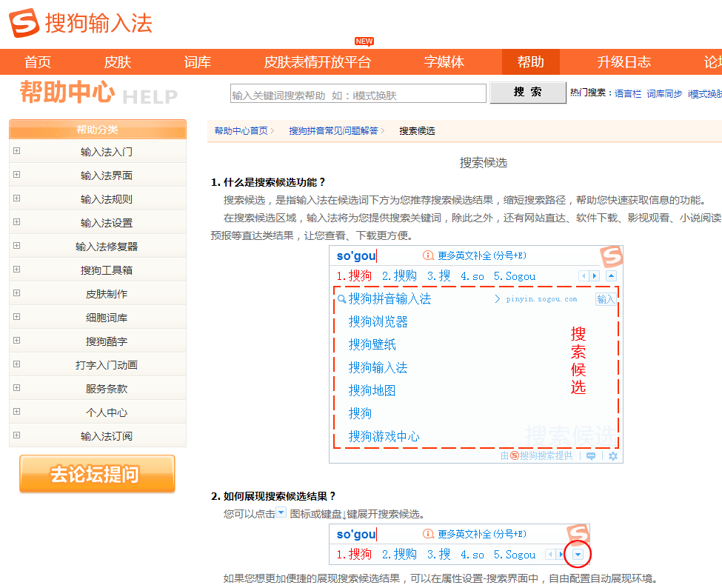Open the settings gear icon in candidate window

pos(613,456)
